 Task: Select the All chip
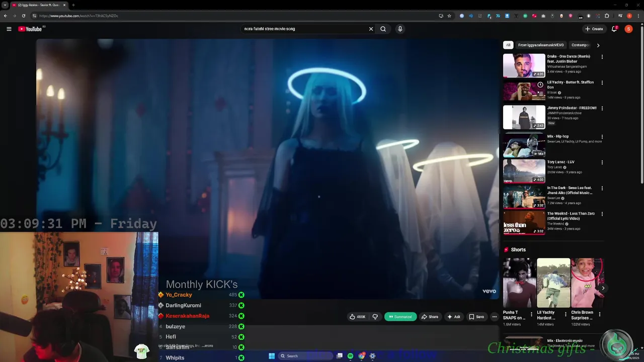pos(508,45)
